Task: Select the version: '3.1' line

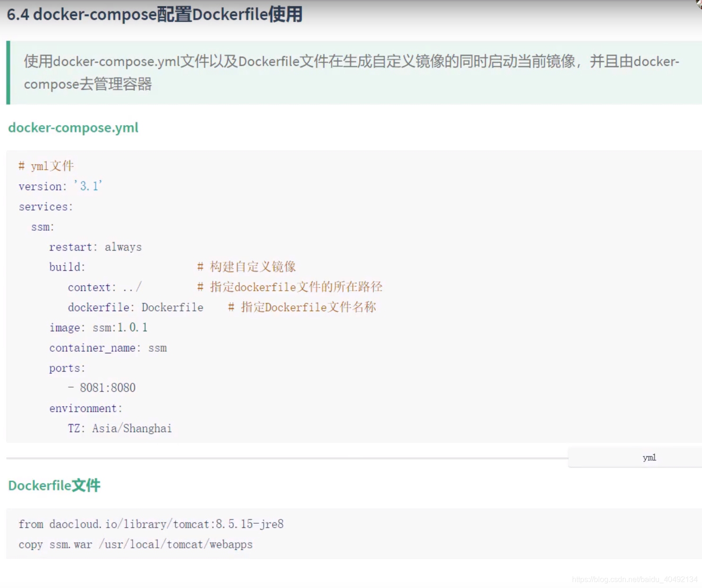Action: pyautogui.click(x=61, y=186)
